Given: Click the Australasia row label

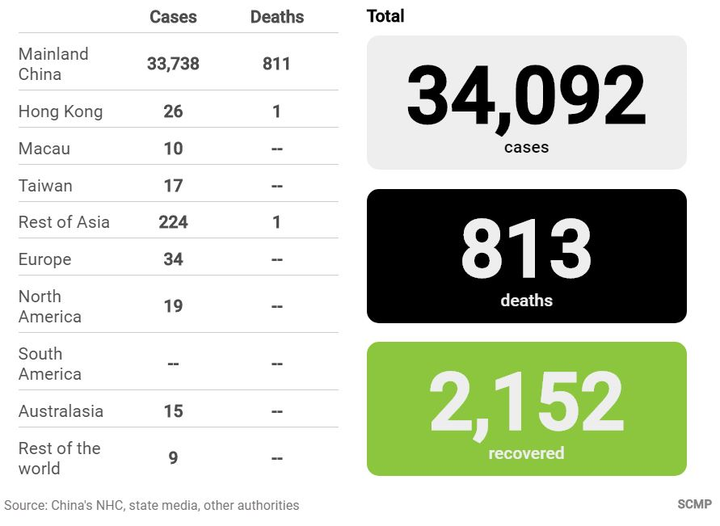Looking at the screenshot, I should [60, 411].
